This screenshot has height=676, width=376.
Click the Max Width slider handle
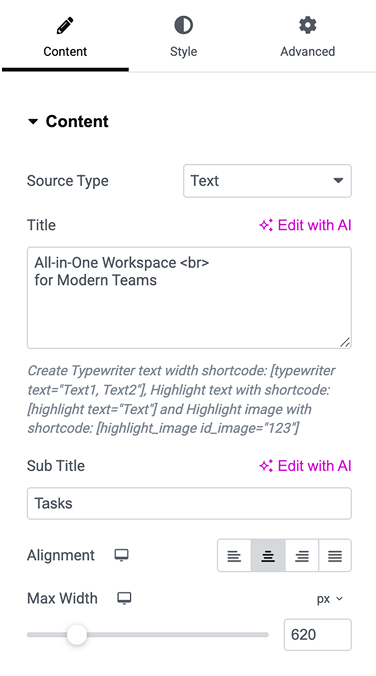[x=77, y=635]
